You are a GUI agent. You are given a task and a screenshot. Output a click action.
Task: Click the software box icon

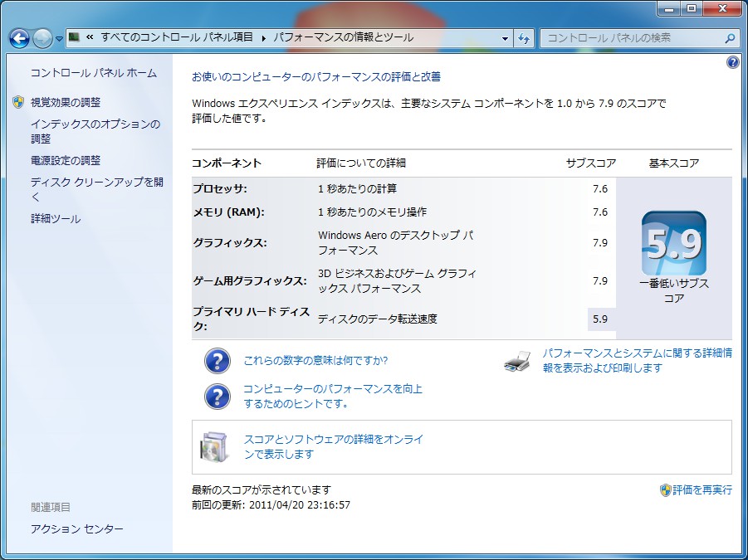point(213,447)
